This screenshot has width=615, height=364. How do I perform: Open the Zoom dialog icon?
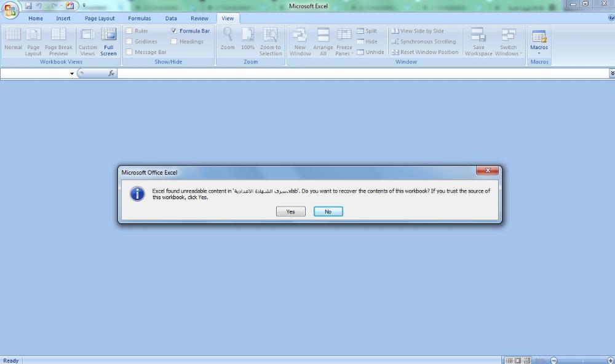(x=228, y=39)
